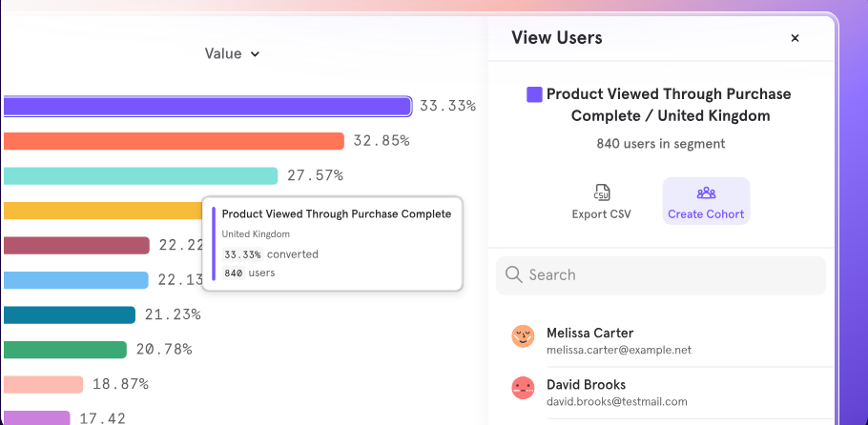Click the purple segment color square
This screenshot has height=425, width=868.
click(x=534, y=94)
